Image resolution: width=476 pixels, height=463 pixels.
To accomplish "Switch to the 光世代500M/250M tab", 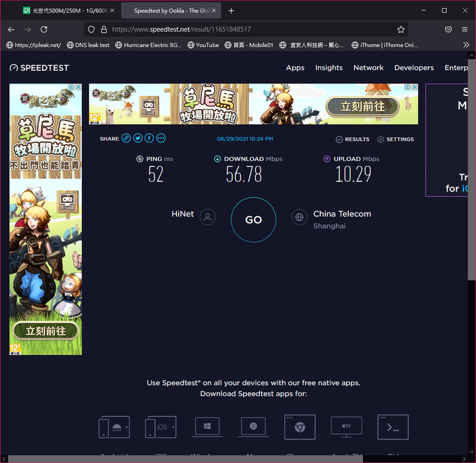I will pyautogui.click(x=68, y=11).
